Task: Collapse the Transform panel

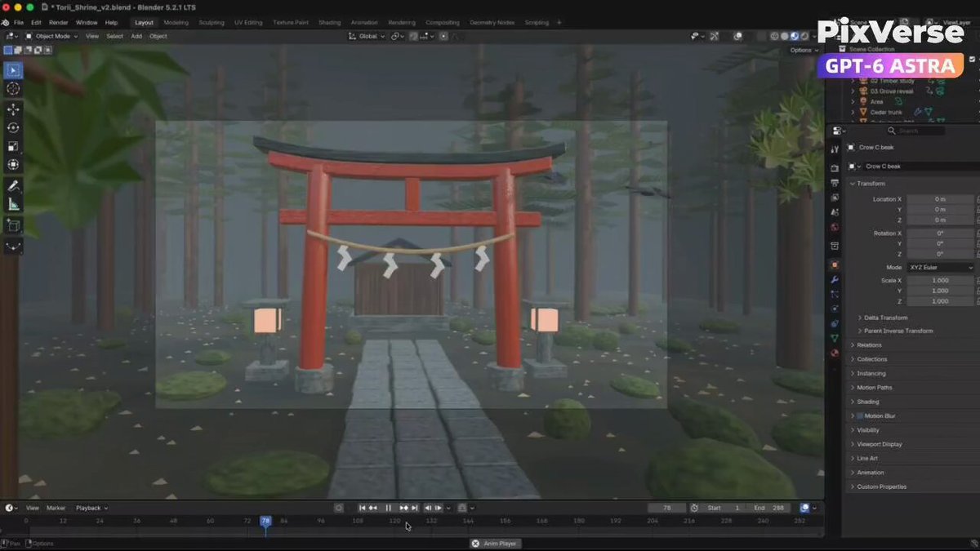Action: 871,184
